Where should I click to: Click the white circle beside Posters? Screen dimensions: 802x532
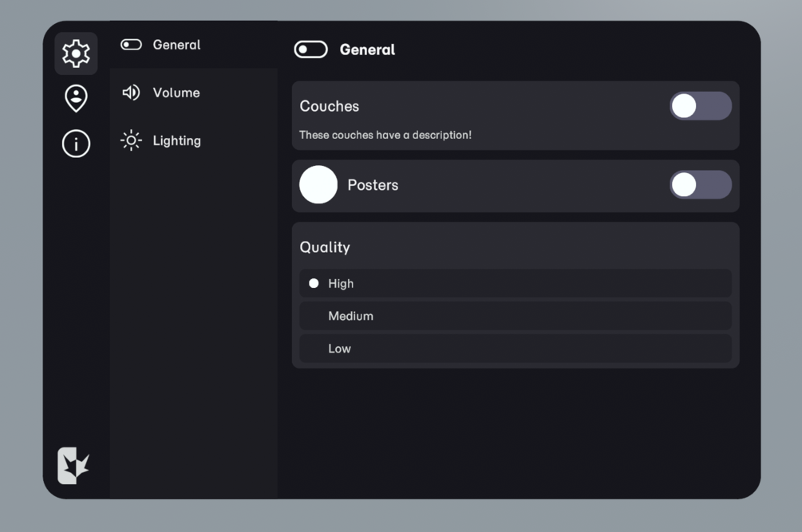tap(318, 184)
